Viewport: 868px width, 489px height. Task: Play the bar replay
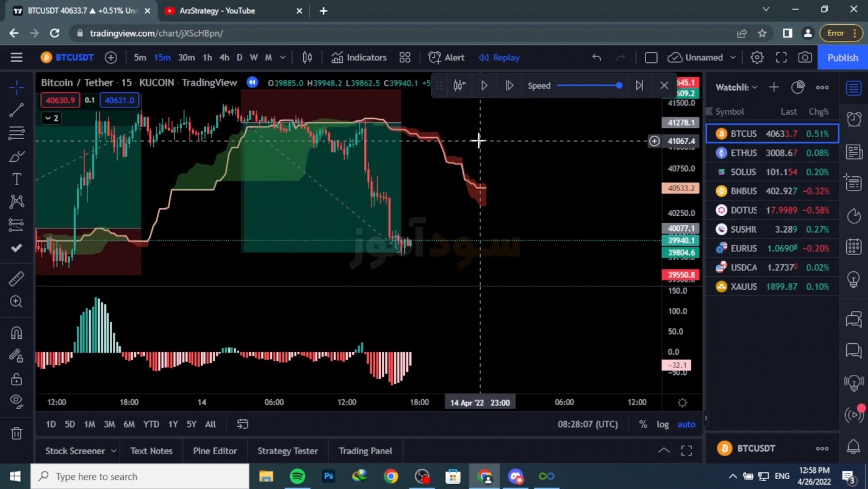click(484, 86)
